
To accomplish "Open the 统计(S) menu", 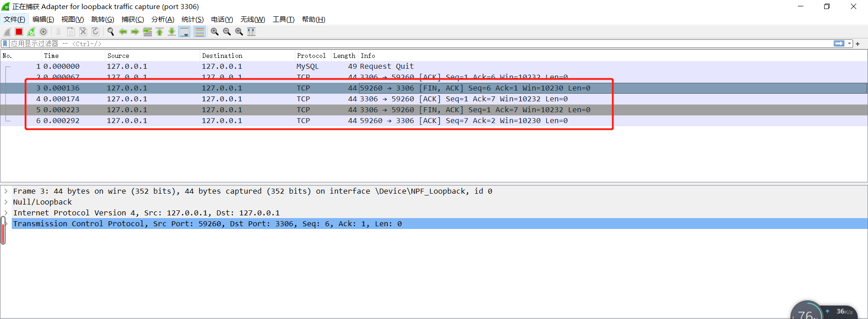I will [x=193, y=19].
